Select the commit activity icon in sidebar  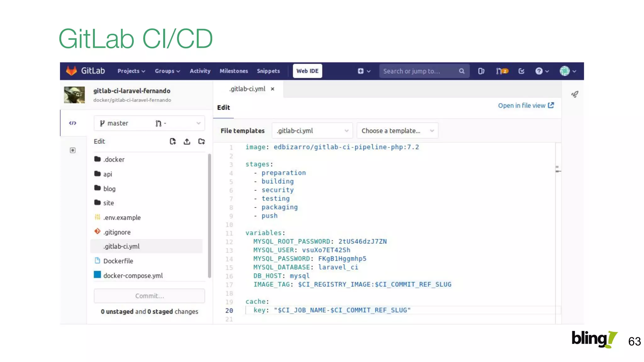[73, 150]
